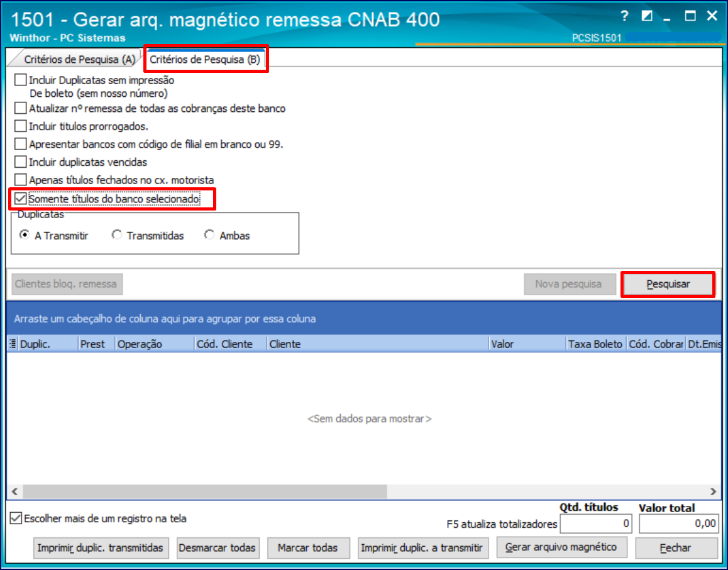
Task: Switch to Critérios de Pesquisa (A) tab
Action: (x=79, y=60)
